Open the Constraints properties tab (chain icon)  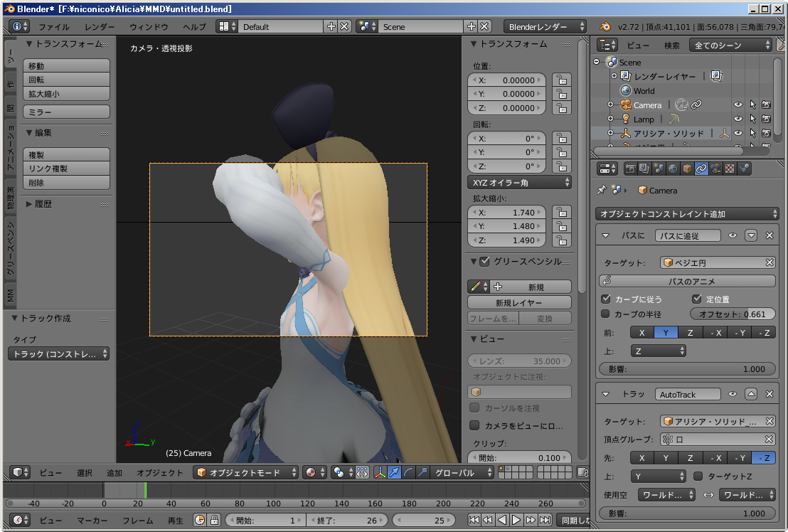tap(701, 169)
